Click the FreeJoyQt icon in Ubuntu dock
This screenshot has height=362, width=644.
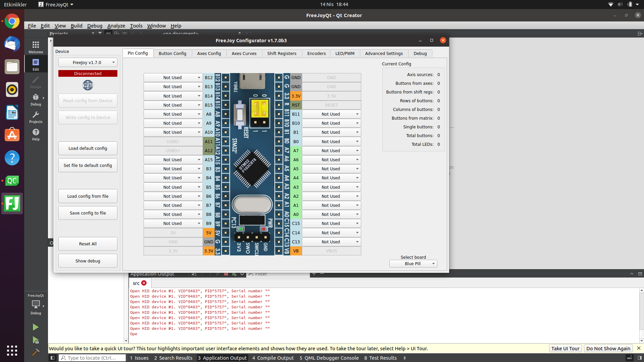(x=12, y=203)
